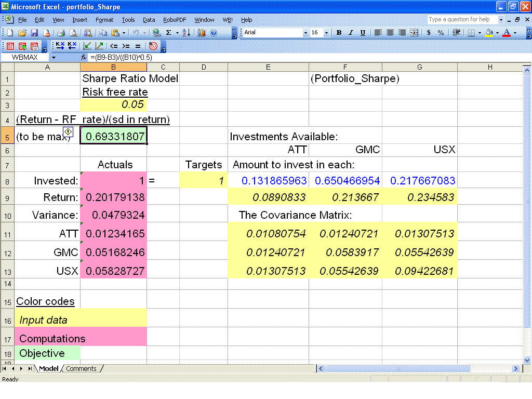Open the Arial font name dropdown
The image size is (532, 399).
(x=305, y=33)
